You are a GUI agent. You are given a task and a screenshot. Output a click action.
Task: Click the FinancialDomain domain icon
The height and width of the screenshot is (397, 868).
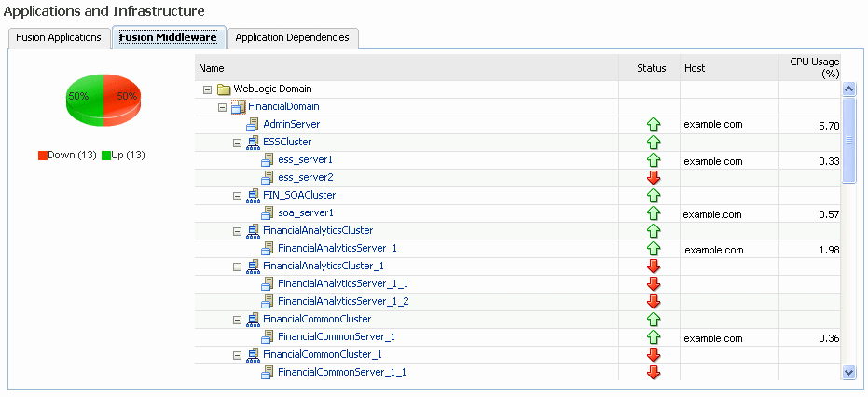click(238, 107)
